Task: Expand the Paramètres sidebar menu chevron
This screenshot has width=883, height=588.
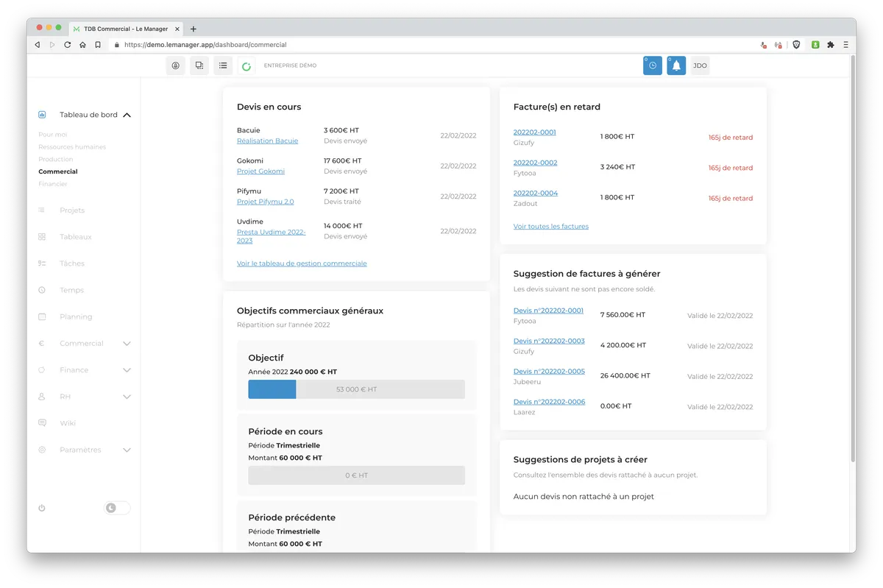Action: pyautogui.click(x=127, y=450)
